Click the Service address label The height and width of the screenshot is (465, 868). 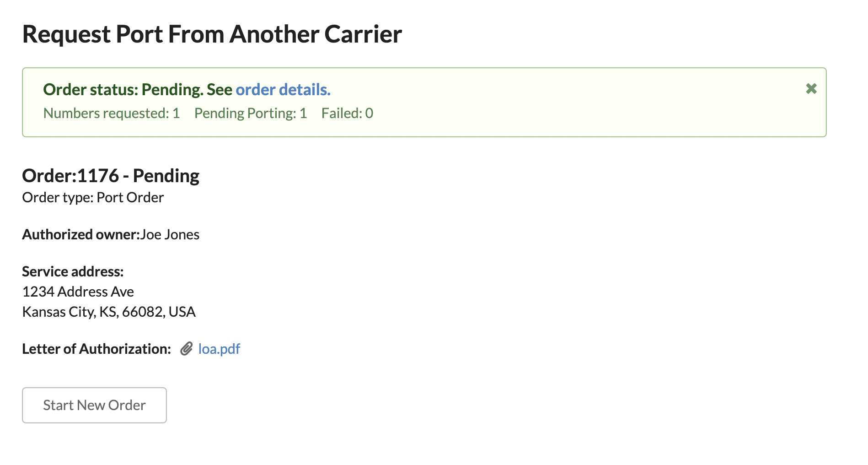pyautogui.click(x=73, y=272)
